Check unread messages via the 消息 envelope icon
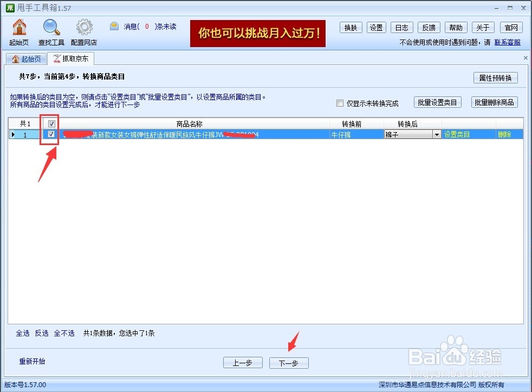This screenshot has height=392, width=532. (x=114, y=25)
